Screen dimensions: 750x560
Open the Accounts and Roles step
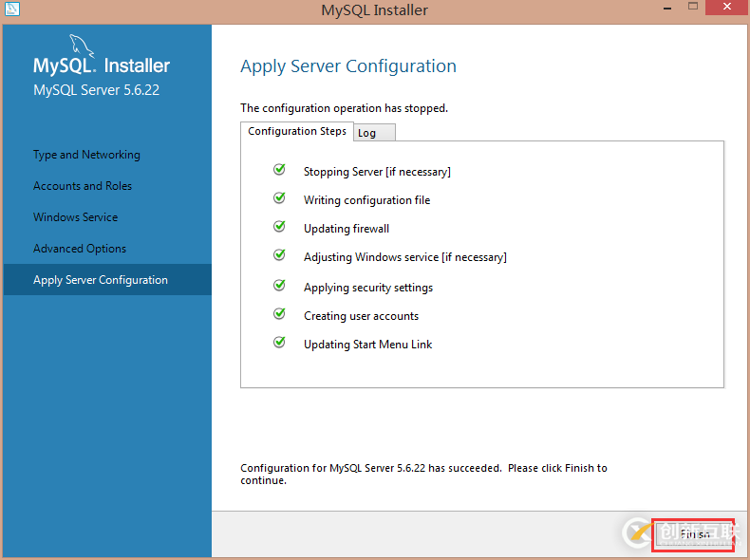(x=83, y=186)
